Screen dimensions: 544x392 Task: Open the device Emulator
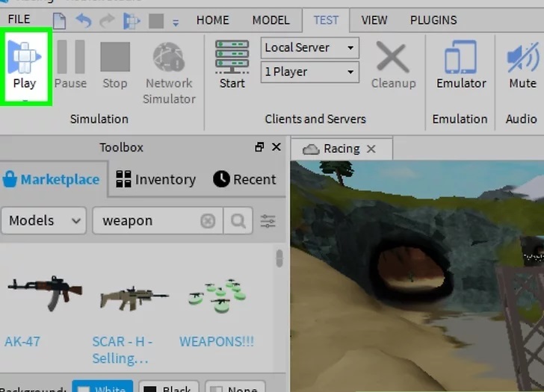tap(461, 65)
